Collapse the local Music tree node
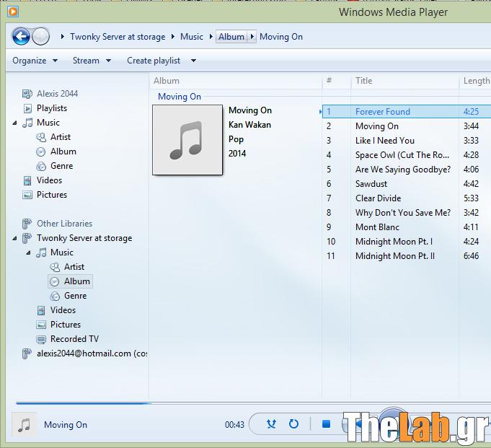Screen dimensions: 491x448 (x=14, y=123)
